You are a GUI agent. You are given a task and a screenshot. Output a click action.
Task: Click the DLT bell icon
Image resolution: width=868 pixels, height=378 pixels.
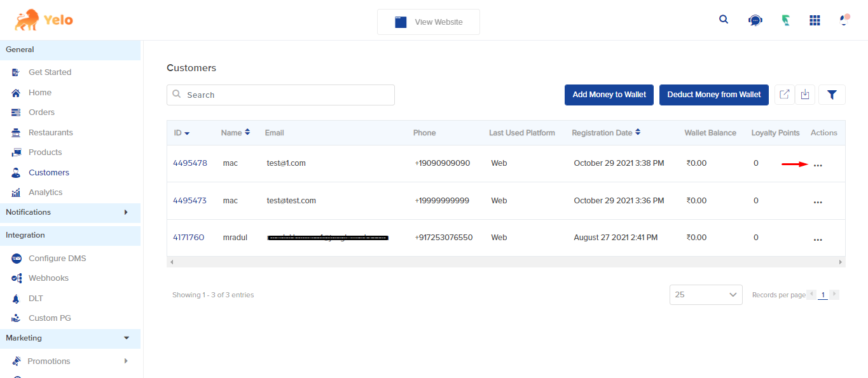(16, 299)
